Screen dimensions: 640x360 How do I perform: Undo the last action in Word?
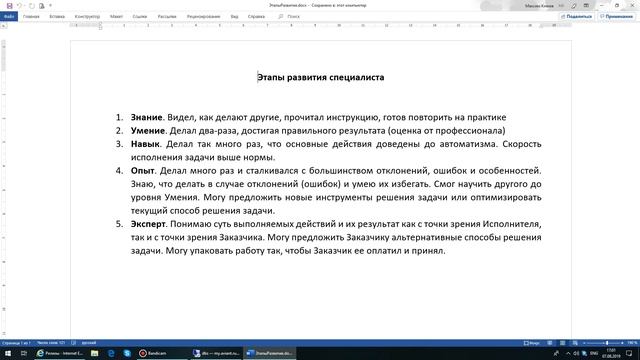point(19,6)
